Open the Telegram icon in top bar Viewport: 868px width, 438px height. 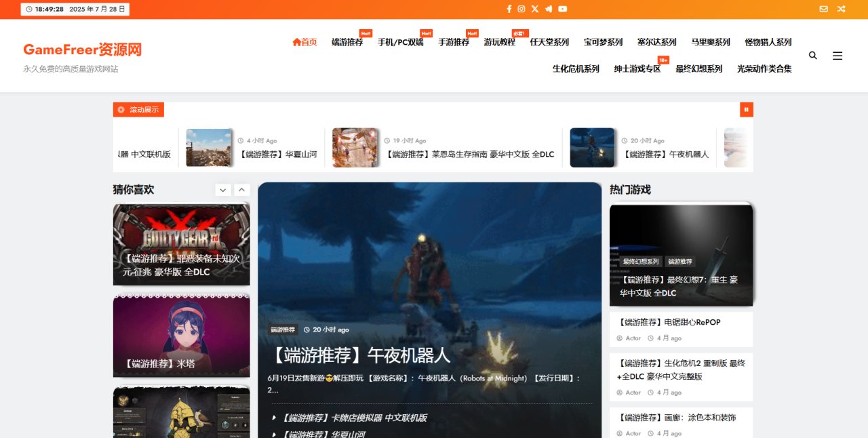549,9
